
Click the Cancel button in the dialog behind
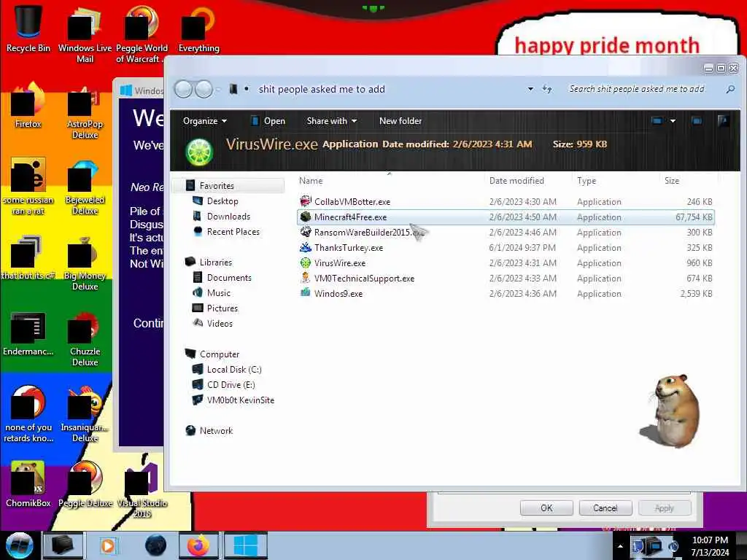pyautogui.click(x=605, y=507)
